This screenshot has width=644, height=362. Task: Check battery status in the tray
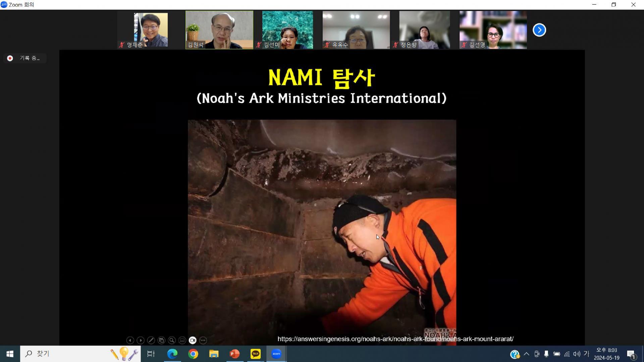click(x=557, y=354)
